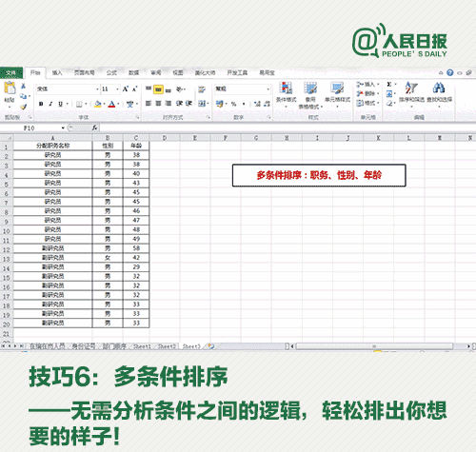The image size is (476, 452).
Task: Click the AutoSum sigma icon
Action: pyautogui.click(x=389, y=85)
